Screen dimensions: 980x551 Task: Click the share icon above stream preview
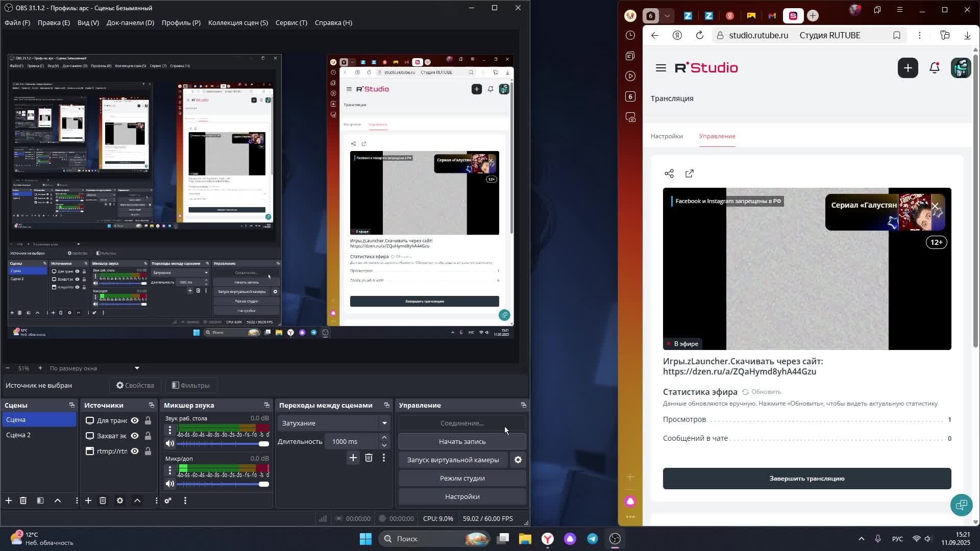[x=669, y=173]
